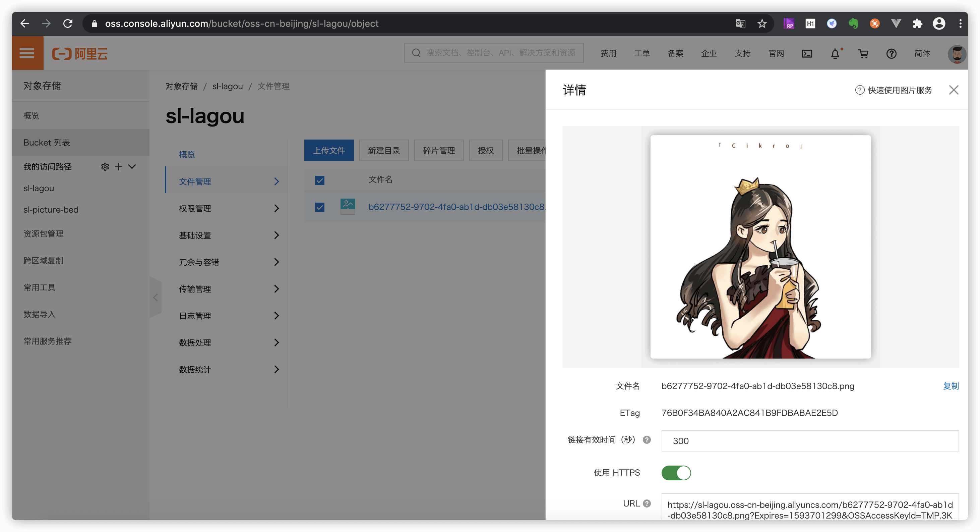
Task: Open the notification bell
Action: click(x=835, y=54)
